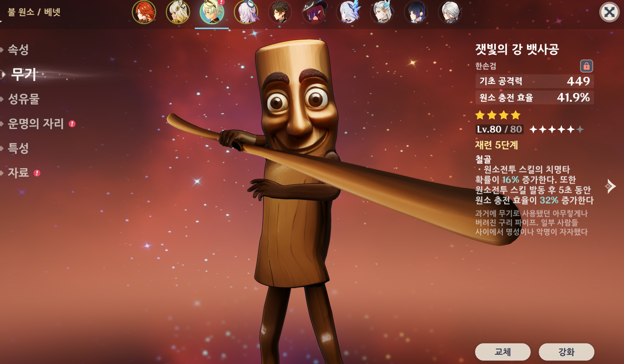Click the four-star weapon rarity stars
This screenshot has height=364, width=624.
498,115
